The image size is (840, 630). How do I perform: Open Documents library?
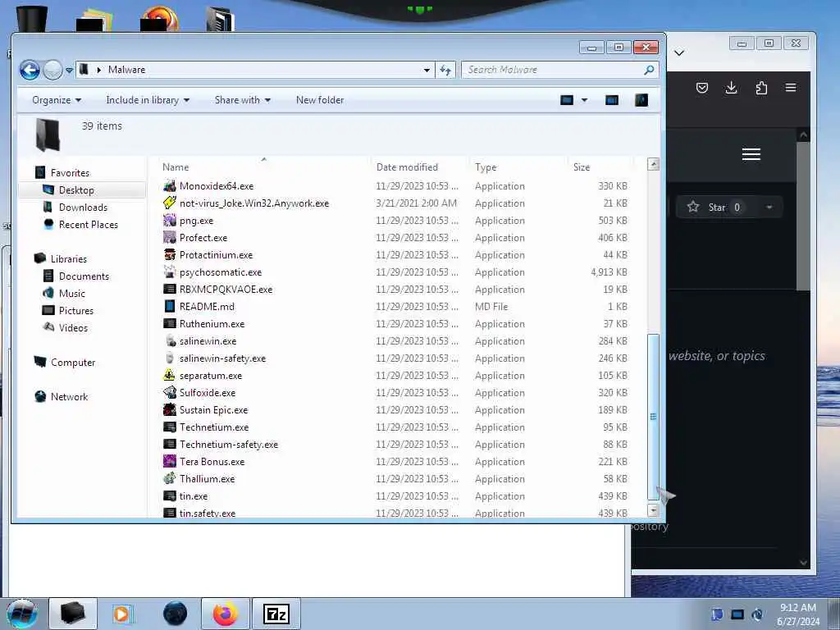click(84, 276)
